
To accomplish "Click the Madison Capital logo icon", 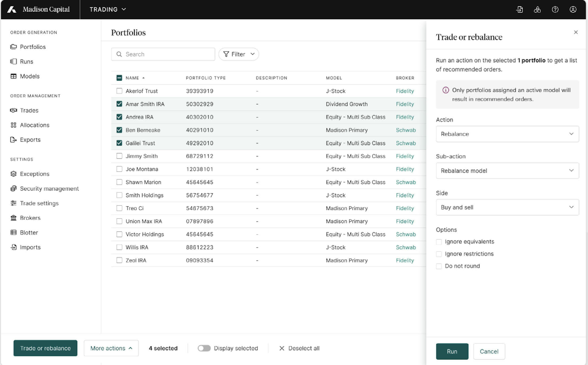I will (12, 9).
